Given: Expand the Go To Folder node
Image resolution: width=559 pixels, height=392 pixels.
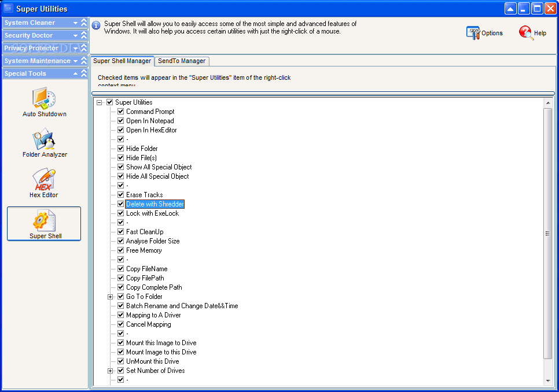Looking at the screenshot, I should 110,297.
